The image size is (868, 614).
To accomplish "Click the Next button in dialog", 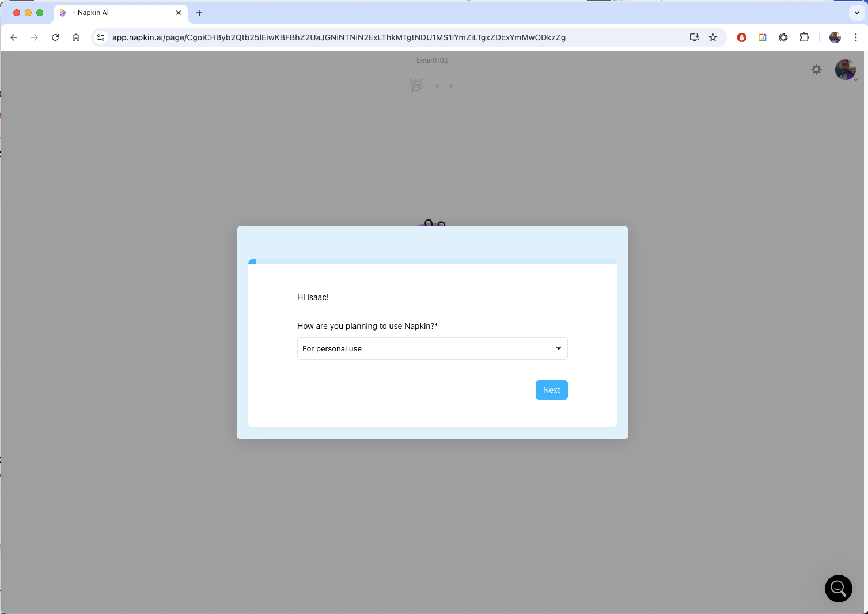I will pyautogui.click(x=551, y=390).
